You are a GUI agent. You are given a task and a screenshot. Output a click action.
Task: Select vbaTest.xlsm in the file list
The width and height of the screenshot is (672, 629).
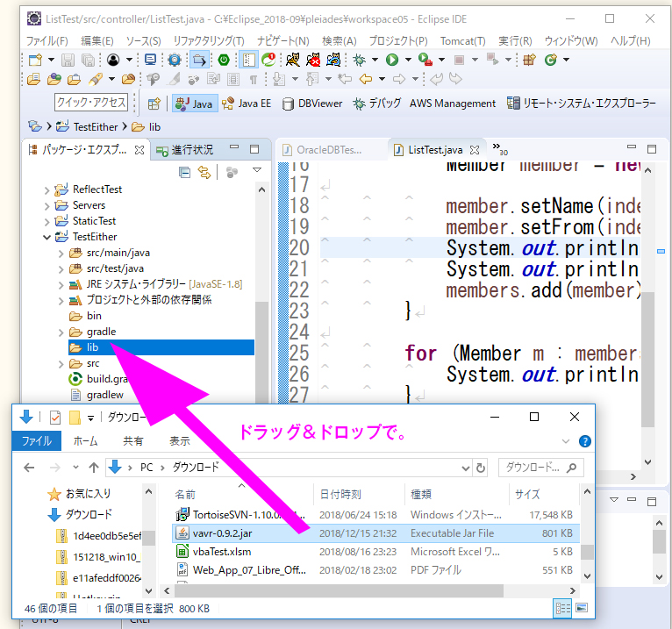375,552
